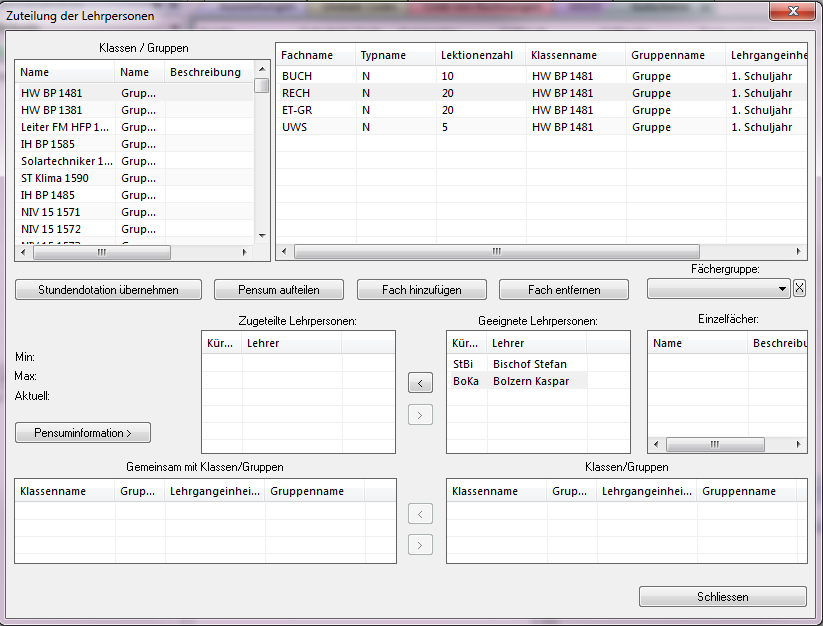Close dialog with Schliessen button
Image resolution: width=823 pixels, height=626 pixels.
click(x=722, y=597)
